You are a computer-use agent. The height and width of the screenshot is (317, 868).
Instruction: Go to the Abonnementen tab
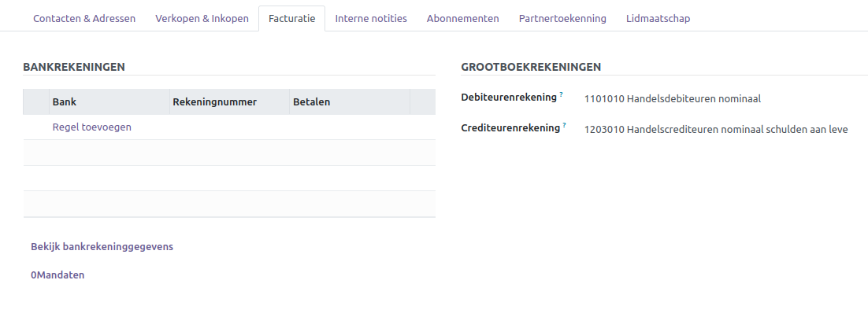point(462,18)
